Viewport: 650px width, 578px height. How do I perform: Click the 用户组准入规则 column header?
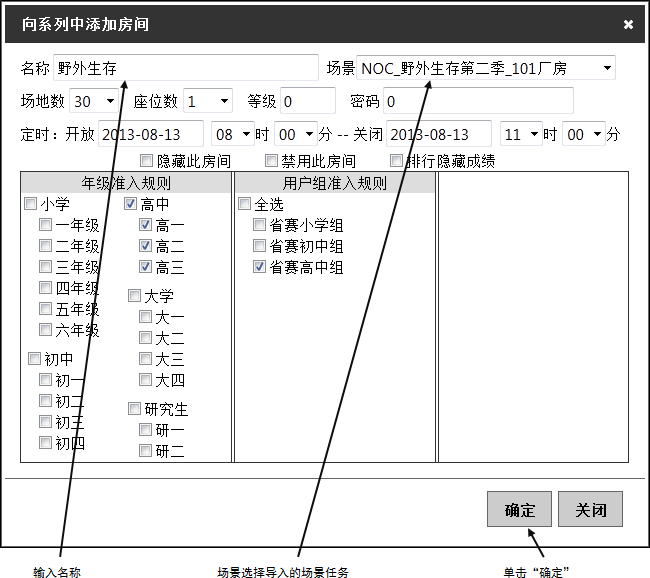[x=335, y=182]
